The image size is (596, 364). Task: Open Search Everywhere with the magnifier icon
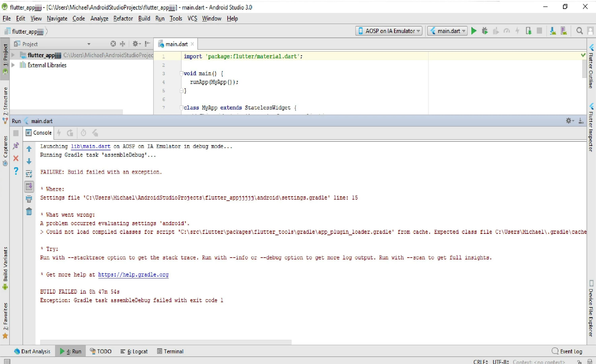point(579,31)
